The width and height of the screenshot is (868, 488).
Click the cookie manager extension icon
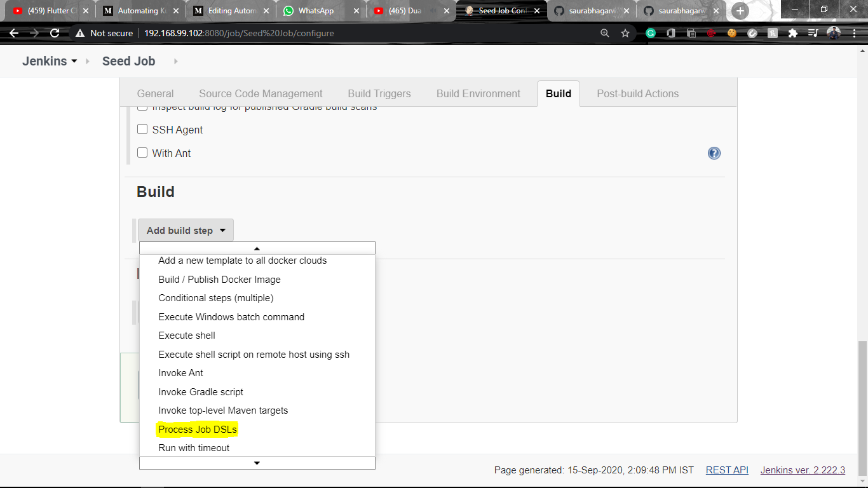pyautogui.click(x=731, y=33)
